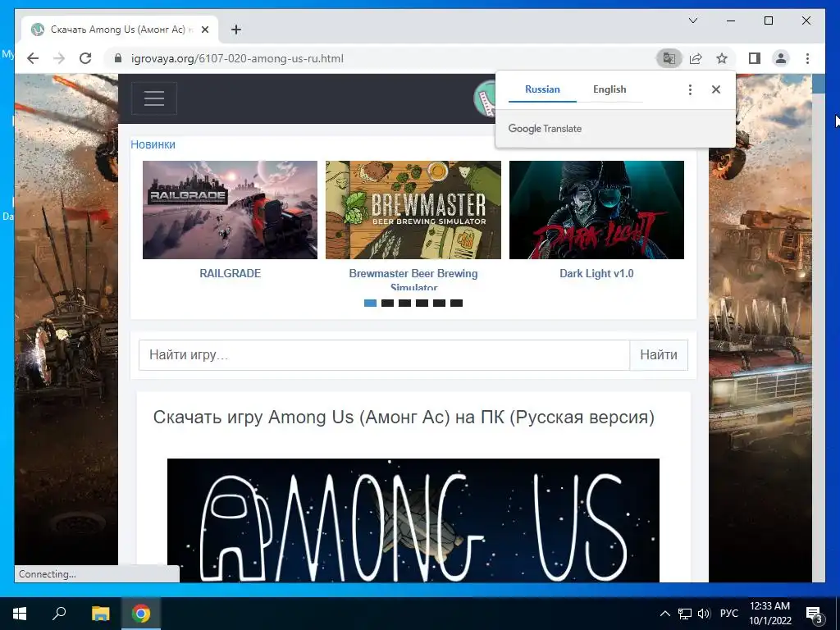Select the first blue carousel indicator
The width and height of the screenshot is (840, 630).
point(370,304)
